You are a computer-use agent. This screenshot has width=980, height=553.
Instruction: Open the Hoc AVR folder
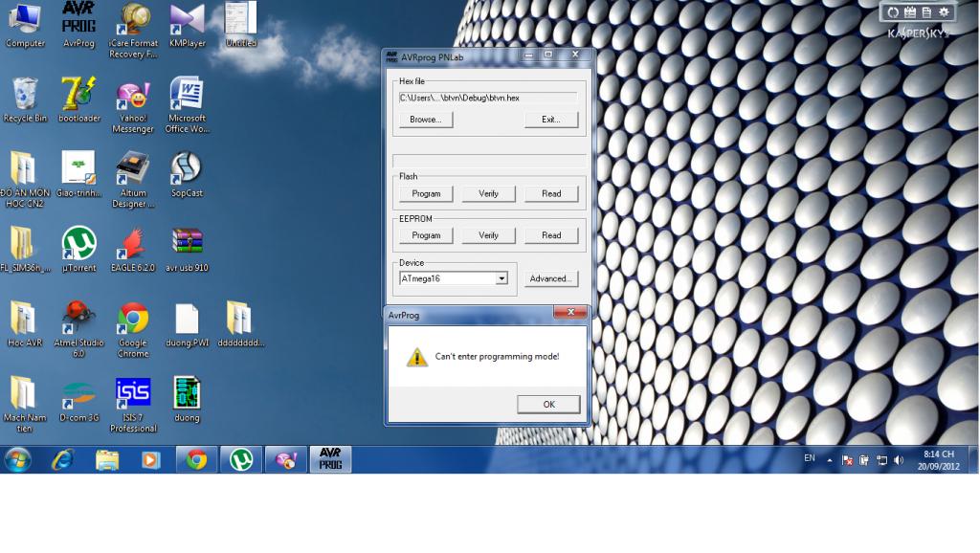click(x=25, y=325)
